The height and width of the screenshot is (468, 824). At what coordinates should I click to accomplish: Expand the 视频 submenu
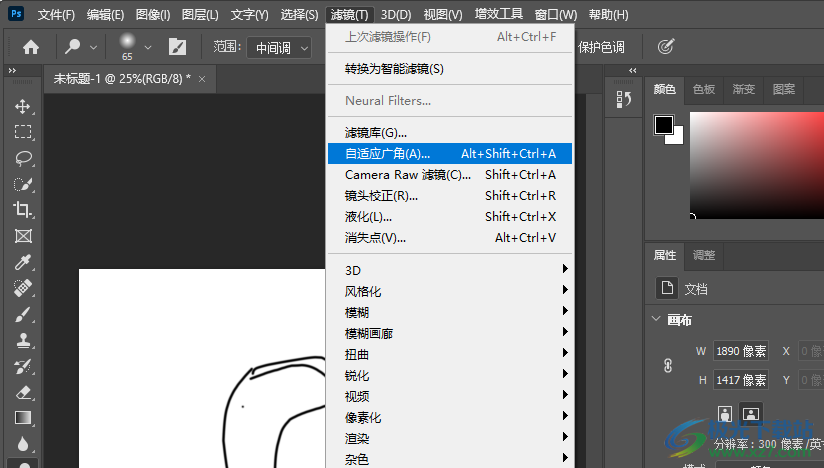click(450, 396)
